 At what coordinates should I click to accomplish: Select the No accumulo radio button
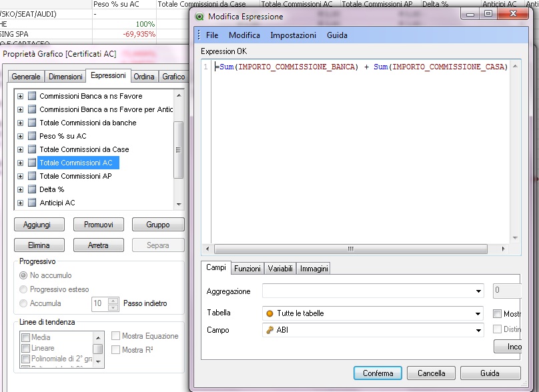pyautogui.click(x=24, y=275)
